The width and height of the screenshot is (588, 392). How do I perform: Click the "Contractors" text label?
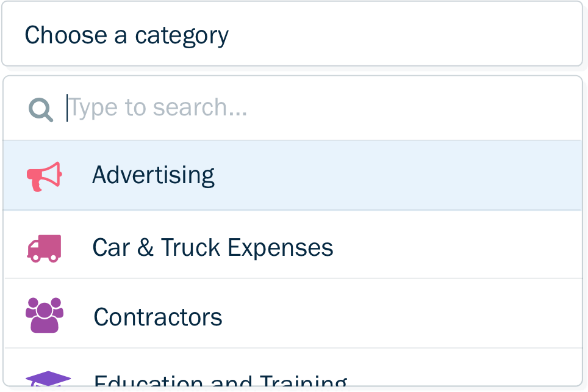pyautogui.click(x=157, y=317)
